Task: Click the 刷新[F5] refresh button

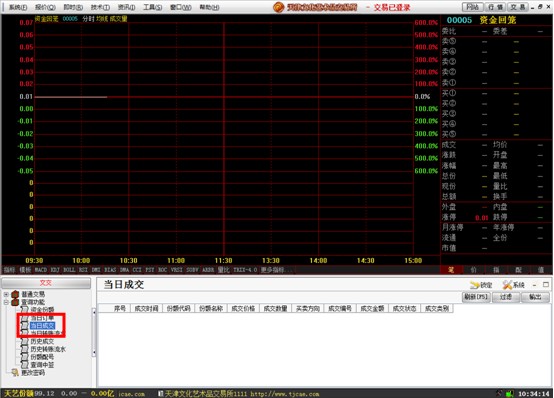Action: click(476, 297)
